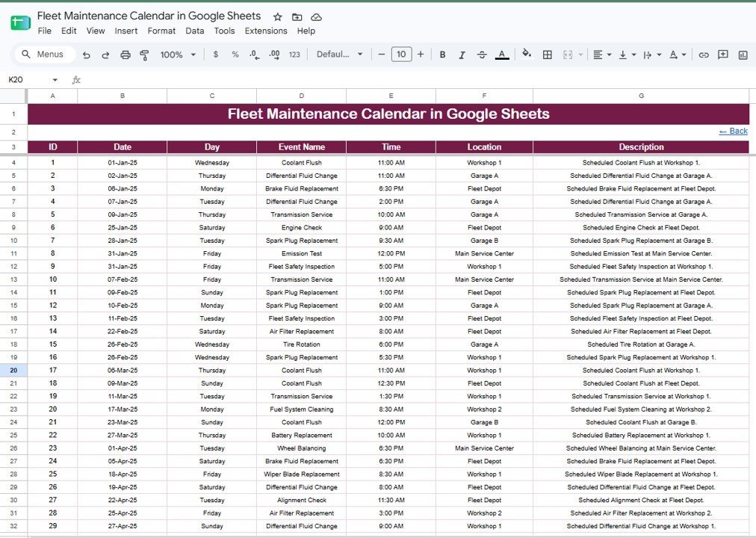This screenshot has height=538, width=756.
Task: Insert a link with chain icon
Action: [x=704, y=55]
